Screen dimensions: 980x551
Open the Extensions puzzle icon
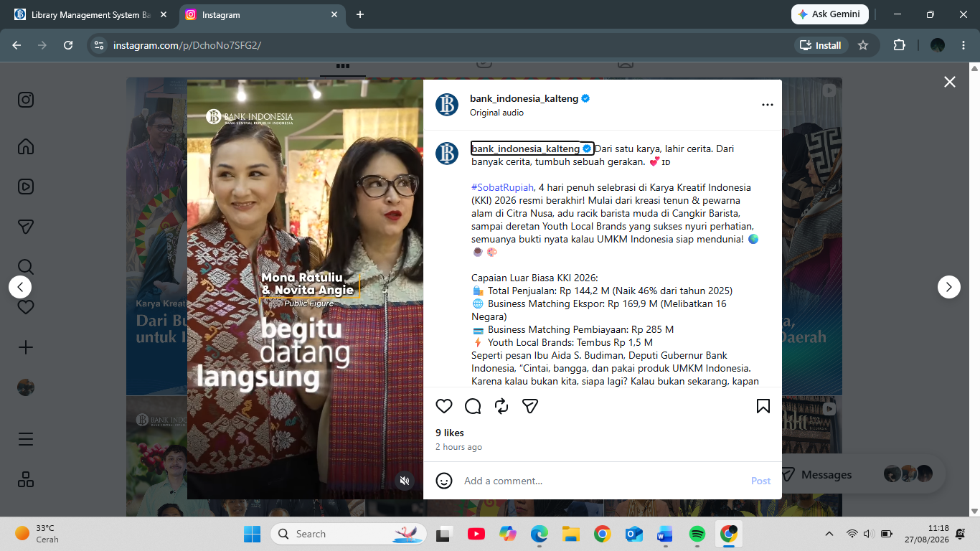pyautogui.click(x=899, y=45)
